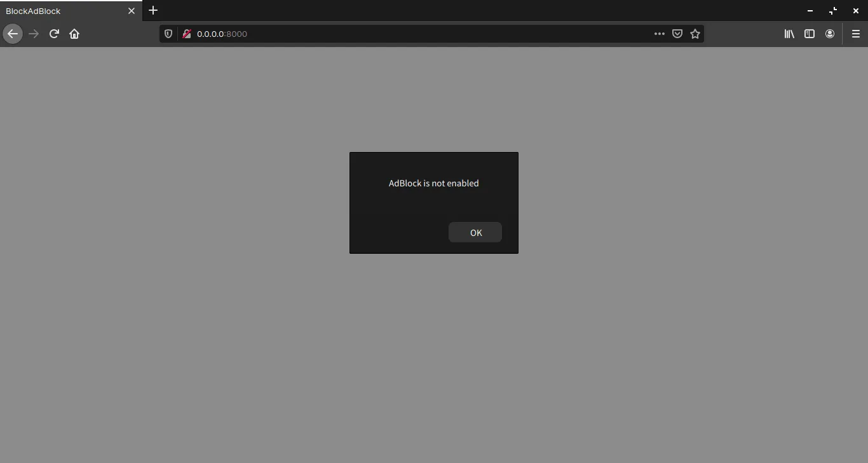Go forward to the next page
Viewport: 868px width, 463px height.
click(34, 34)
